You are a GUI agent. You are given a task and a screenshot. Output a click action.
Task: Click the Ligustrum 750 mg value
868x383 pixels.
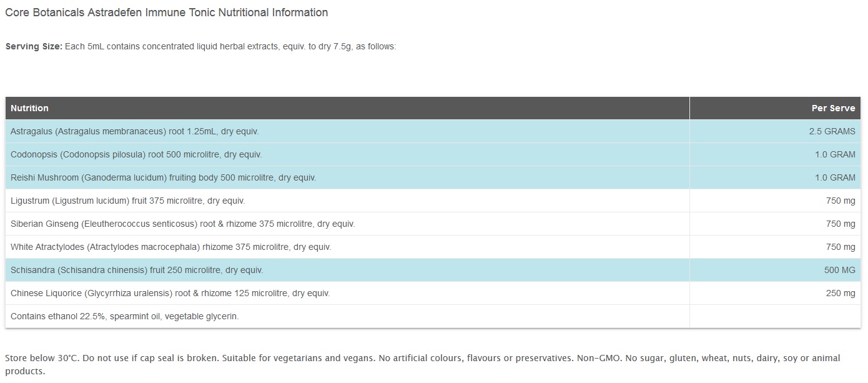pos(841,201)
